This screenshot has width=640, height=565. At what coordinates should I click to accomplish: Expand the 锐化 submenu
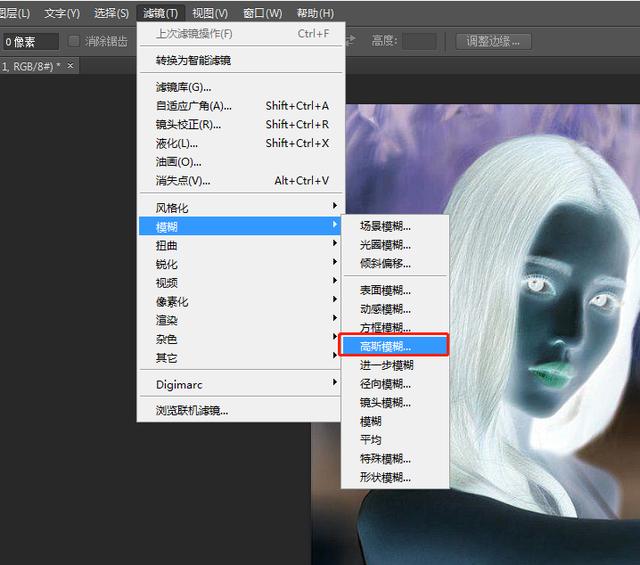[x=241, y=264]
